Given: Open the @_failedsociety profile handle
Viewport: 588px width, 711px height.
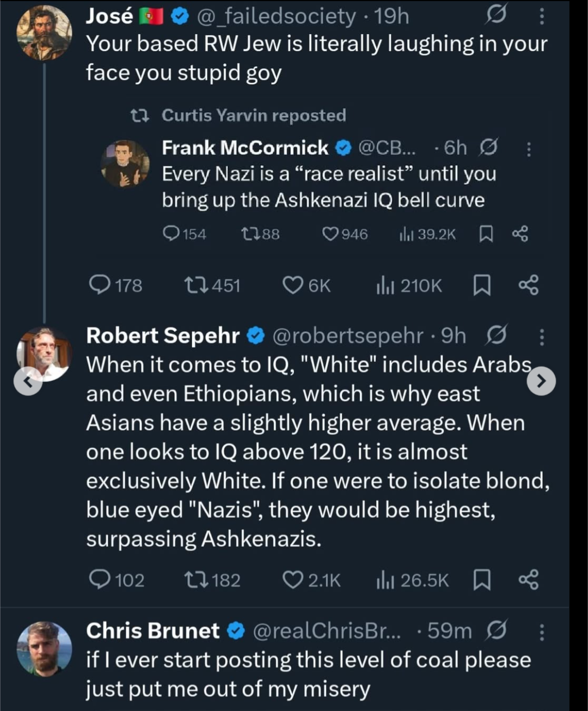Looking at the screenshot, I should [275, 16].
